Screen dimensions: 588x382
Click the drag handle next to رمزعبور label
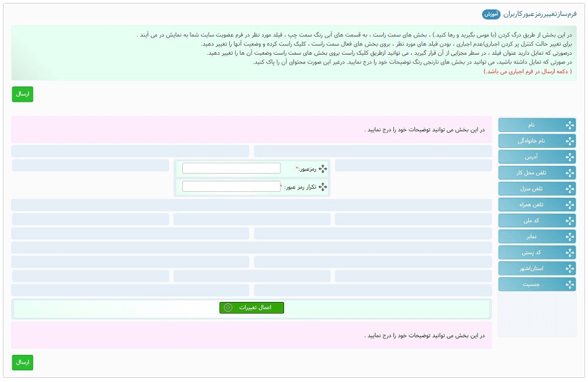tap(322, 169)
